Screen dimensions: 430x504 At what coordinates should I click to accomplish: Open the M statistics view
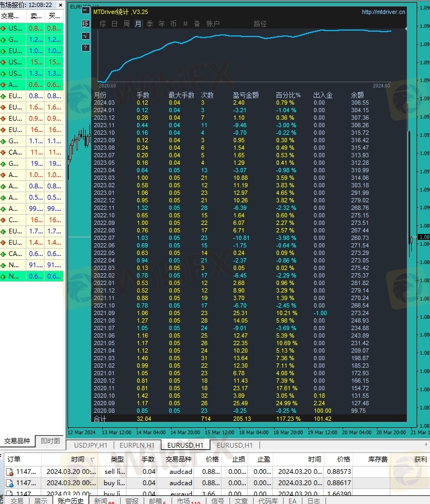[x=186, y=24]
